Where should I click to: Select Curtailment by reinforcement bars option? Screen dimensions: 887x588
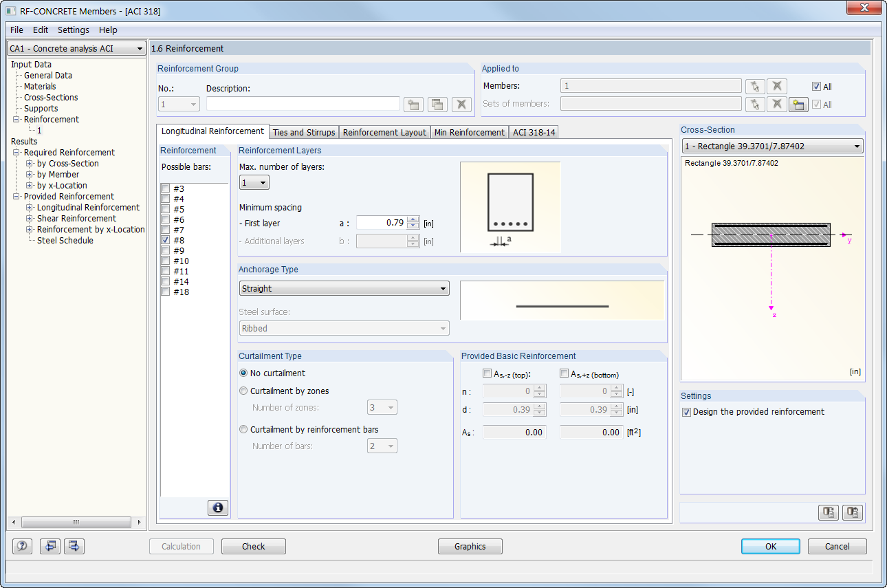243,429
